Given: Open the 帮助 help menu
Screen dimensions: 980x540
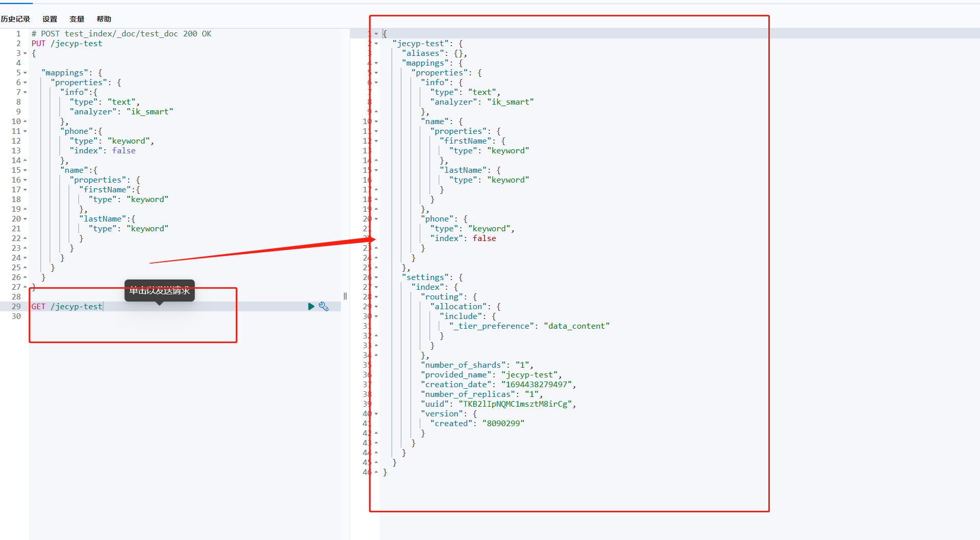Looking at the screenshot, I should (104, 19).
